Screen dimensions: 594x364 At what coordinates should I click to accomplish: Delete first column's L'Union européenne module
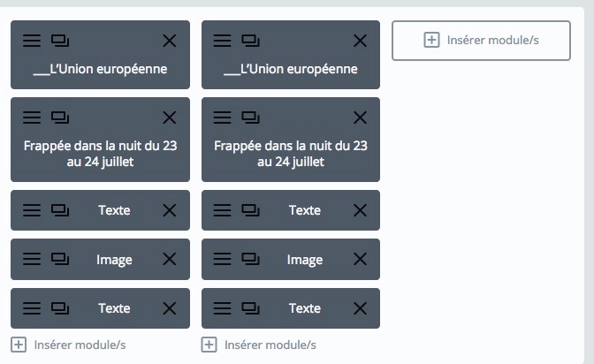pyautogui.click(x=170, y=41)
